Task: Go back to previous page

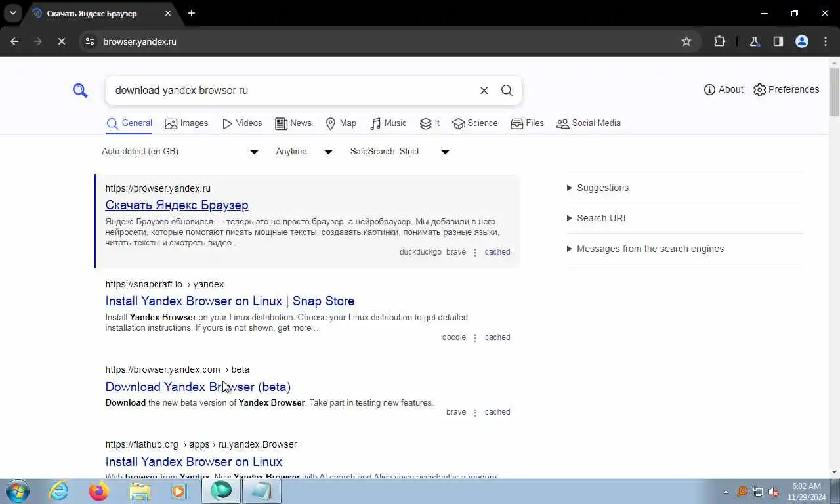Action: tap(14, 41)
